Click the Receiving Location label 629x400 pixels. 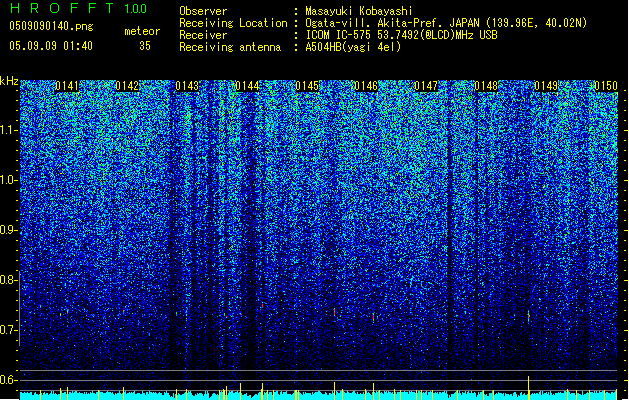point(233,23)
